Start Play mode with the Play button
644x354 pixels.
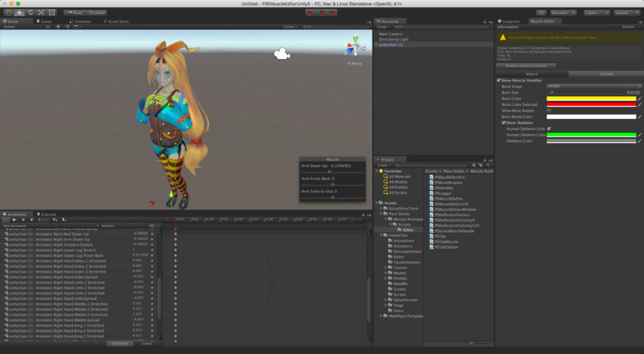pos(310,13)
